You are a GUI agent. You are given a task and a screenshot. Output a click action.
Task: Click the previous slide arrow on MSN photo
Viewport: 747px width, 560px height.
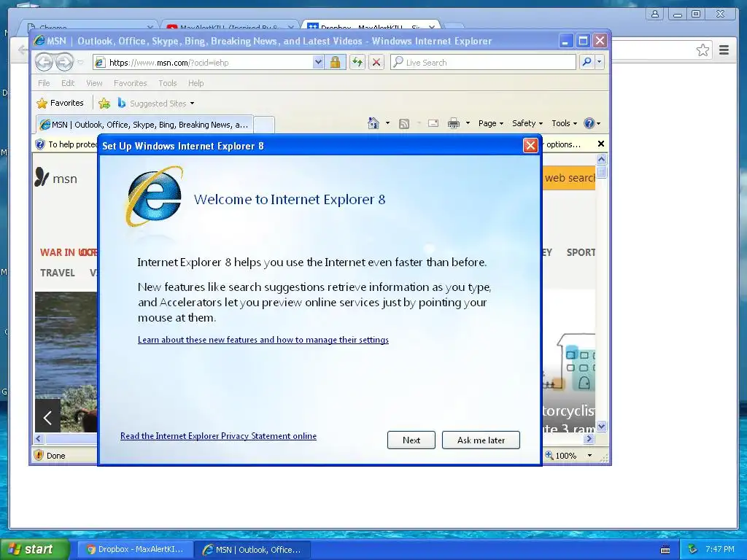(47, 418)
